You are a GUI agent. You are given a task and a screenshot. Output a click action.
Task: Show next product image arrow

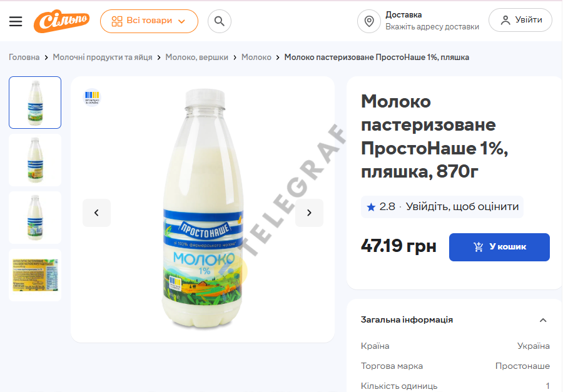(x=309, y=213)
